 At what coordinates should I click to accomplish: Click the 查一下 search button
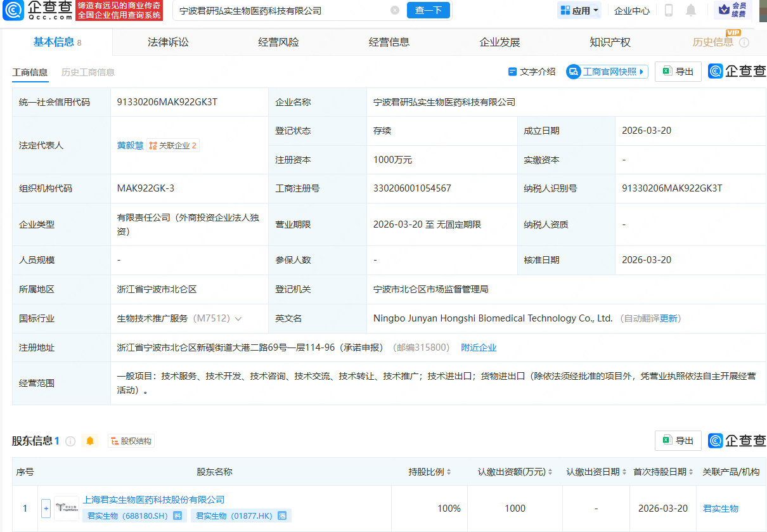[428, 11]
